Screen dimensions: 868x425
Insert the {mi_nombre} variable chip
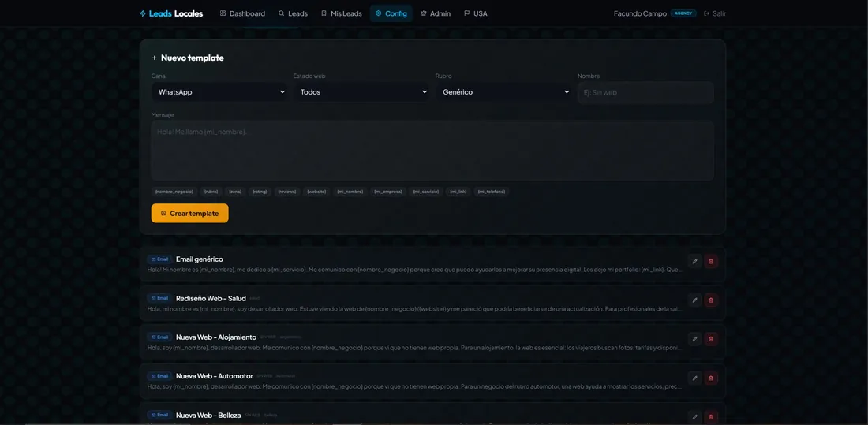tap(350, 192)
